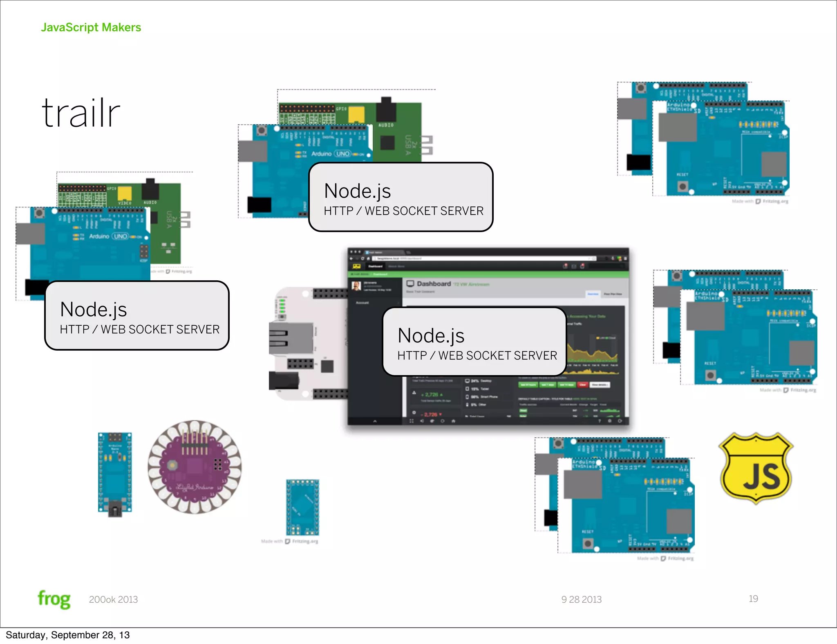The image size is (837, 644).
Task: Click the green frog logo
Action: coord(54,599)
